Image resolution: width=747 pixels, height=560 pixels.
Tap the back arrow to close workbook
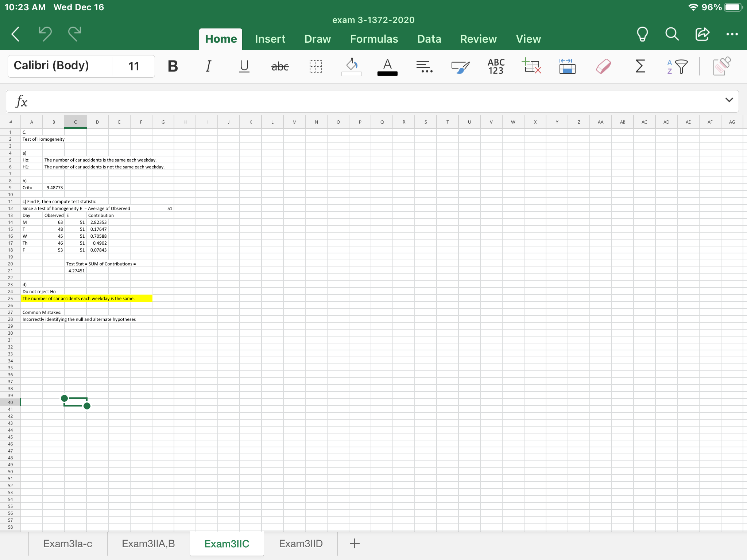15,34
